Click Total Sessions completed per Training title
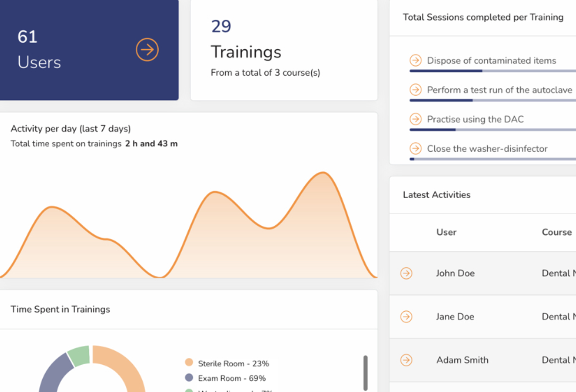 coord(483,17)
